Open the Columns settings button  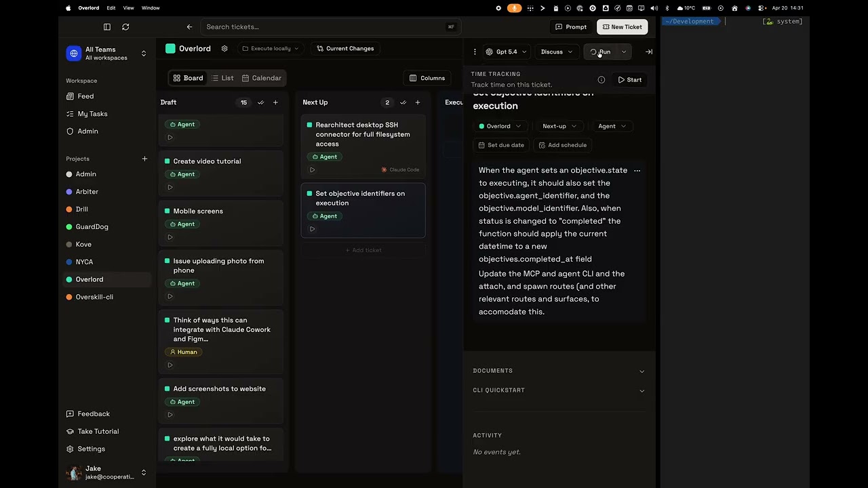coord(427,78)
